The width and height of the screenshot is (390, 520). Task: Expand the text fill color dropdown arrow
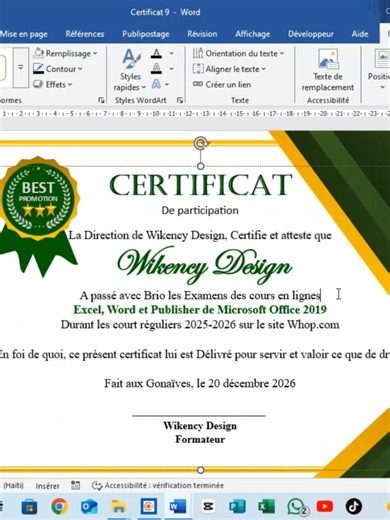pyautogui.click(x=171, y=53)
